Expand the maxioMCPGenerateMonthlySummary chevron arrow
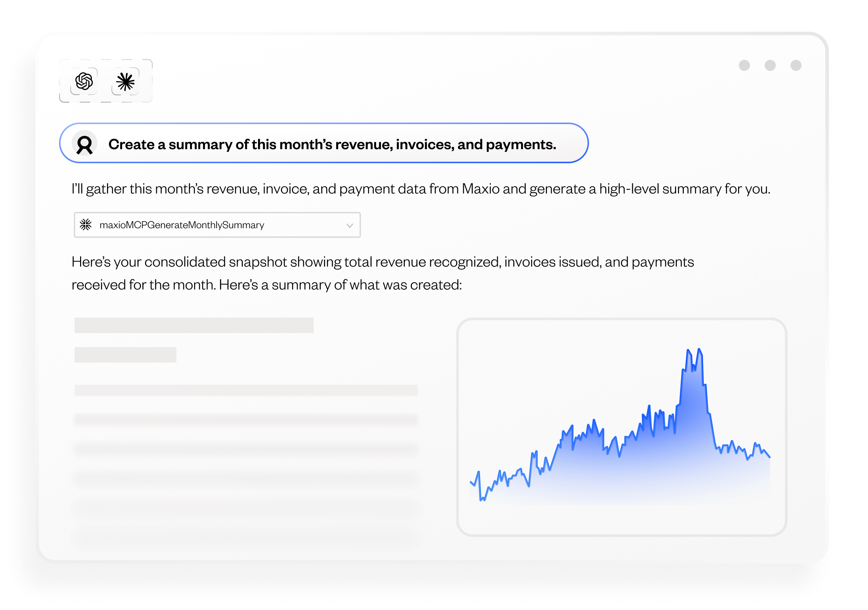This screenshot has height=610, width=868. [x=350, y=225]
